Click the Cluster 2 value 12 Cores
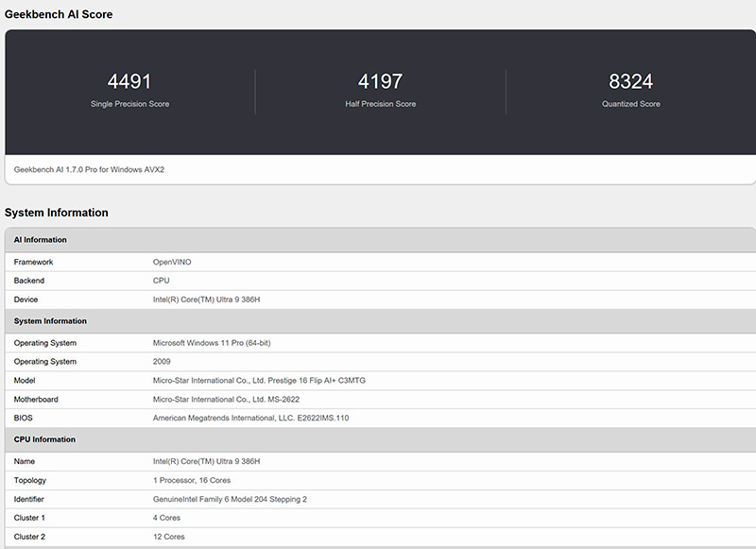756x549 pixels. (x=170, y=537)
